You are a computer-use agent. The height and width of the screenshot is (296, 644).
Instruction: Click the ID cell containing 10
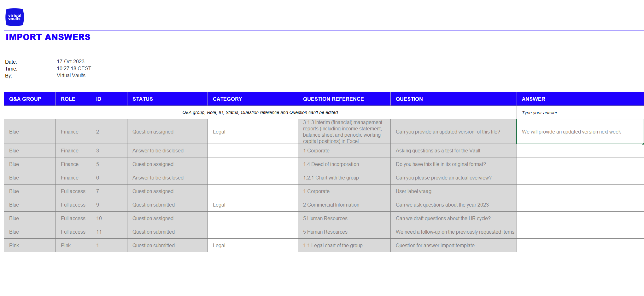point(109,219)
